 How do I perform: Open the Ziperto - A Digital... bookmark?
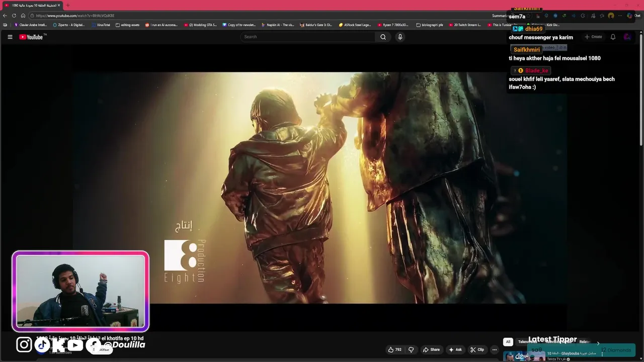69,25
